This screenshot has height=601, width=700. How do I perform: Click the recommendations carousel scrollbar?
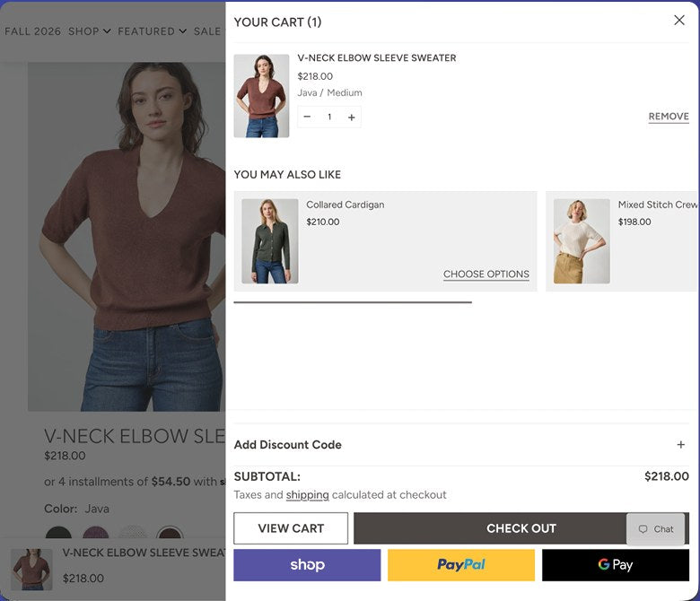coord(353,302)
